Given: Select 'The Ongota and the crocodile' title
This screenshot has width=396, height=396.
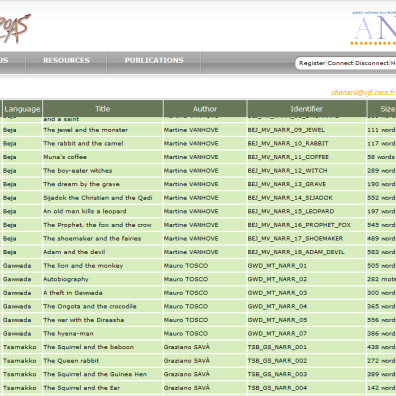Looking at the screenshot, I should pos(90,306).
